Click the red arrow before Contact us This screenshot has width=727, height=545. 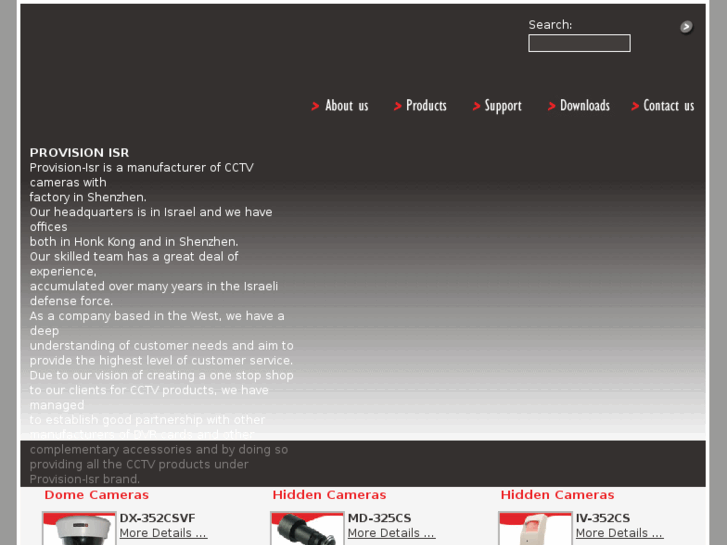coord(635,106)
